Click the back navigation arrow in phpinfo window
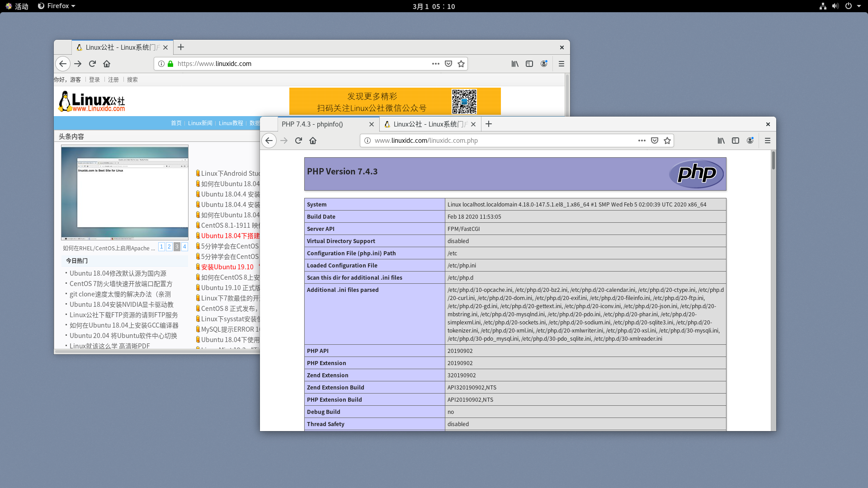Image resolution: width=868 pixels, height=488 pixels. [269, 141]
